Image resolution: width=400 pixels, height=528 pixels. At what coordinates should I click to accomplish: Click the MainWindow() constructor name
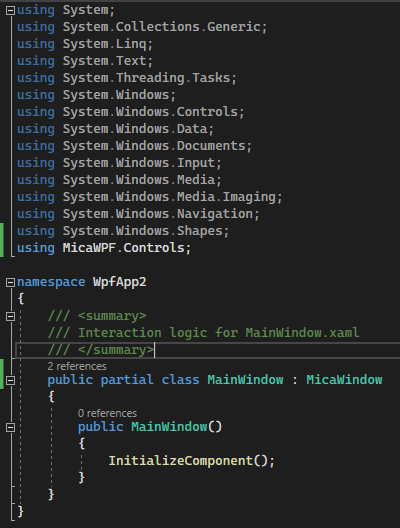169,427
